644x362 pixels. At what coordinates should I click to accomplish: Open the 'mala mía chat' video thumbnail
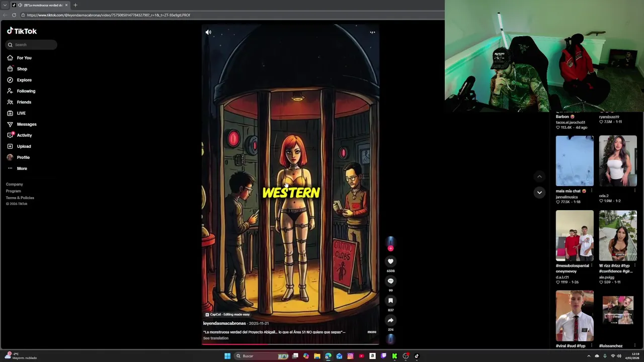click(x=575, y=161)
